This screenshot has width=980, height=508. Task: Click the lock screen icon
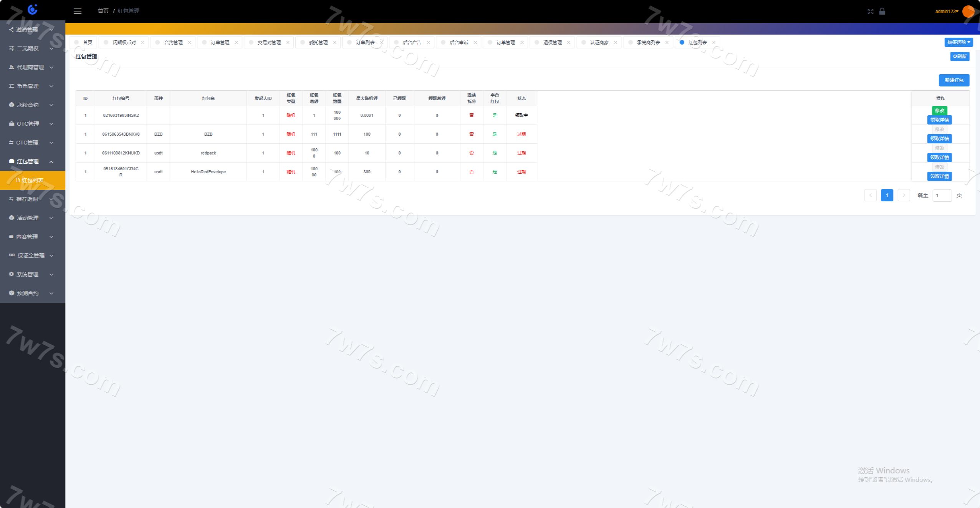882,11
